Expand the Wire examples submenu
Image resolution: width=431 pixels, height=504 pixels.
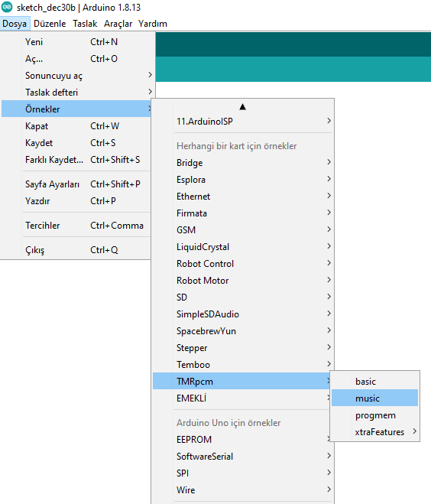(243, 490)
